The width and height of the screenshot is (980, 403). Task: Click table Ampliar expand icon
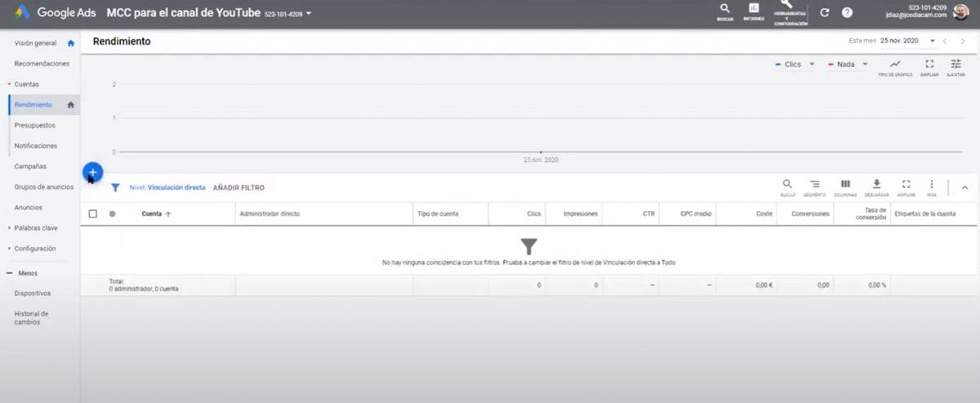point(906,188)
